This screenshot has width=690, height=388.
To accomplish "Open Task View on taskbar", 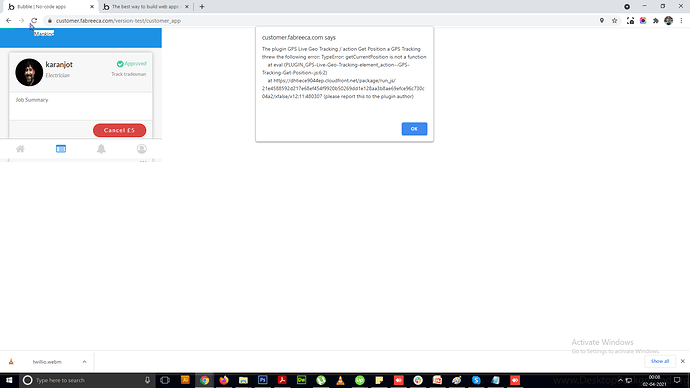I will coord(165,380).
